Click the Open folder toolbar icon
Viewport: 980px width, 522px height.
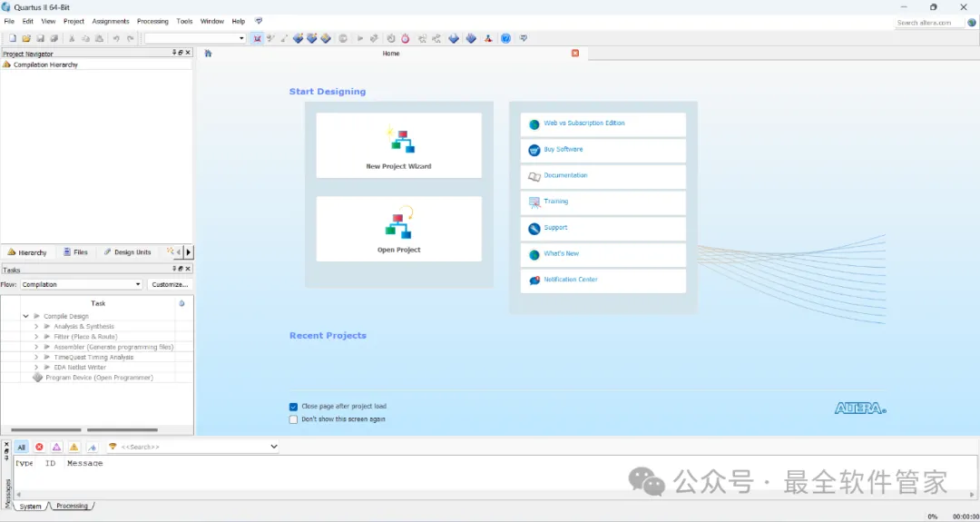click(26, 38)
